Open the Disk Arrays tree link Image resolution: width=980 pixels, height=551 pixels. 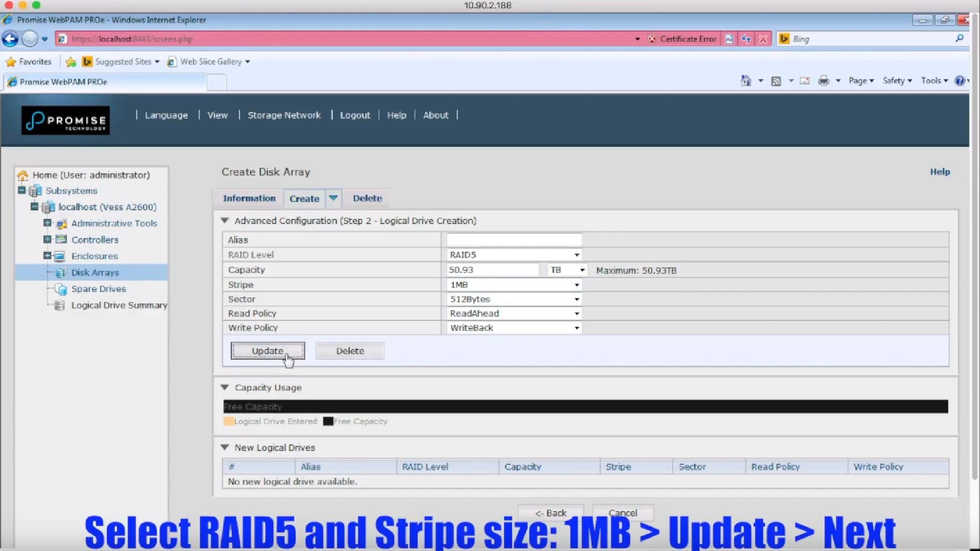pyautogui.click(x=95, y=272)
